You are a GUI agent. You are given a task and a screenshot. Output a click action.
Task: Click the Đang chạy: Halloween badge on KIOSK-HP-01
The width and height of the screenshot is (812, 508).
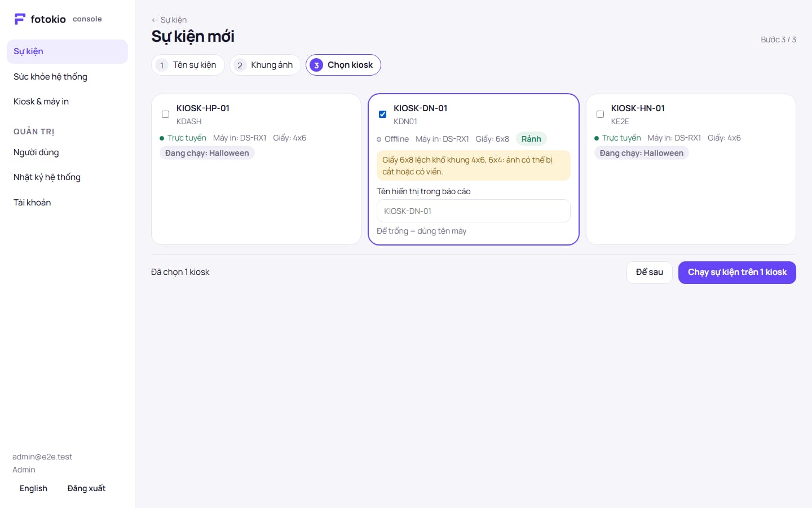[x=207, y=153]
